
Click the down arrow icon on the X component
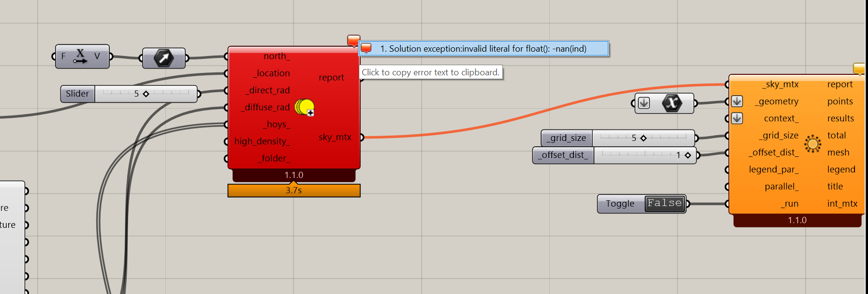[x=644, y=103]
